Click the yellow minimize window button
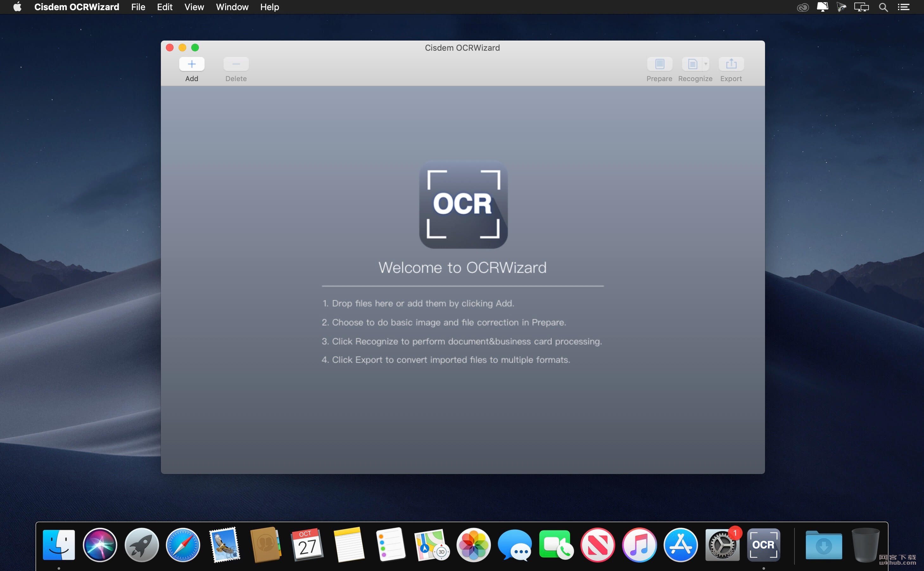924x571 pixels. click(x=182, y=47)
